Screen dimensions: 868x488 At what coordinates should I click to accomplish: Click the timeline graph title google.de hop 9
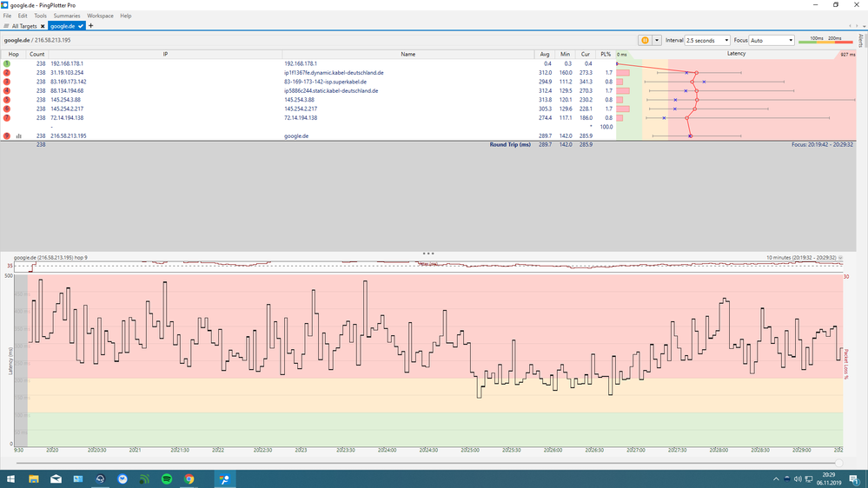50,258
